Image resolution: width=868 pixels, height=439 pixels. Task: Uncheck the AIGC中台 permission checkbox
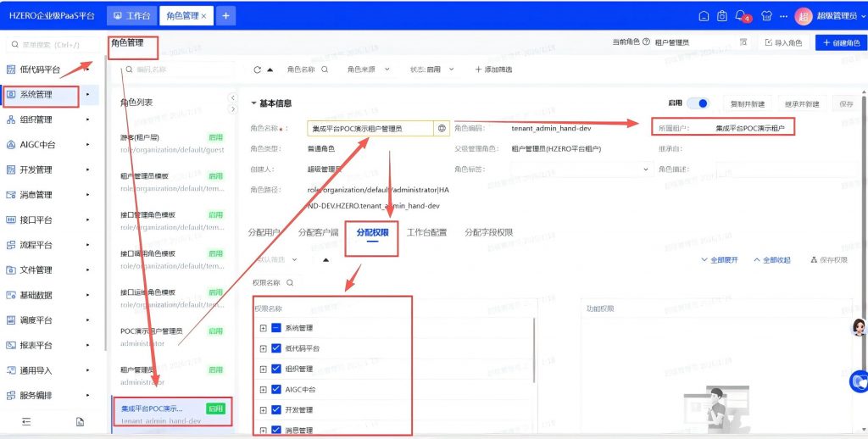pos(276,390)
